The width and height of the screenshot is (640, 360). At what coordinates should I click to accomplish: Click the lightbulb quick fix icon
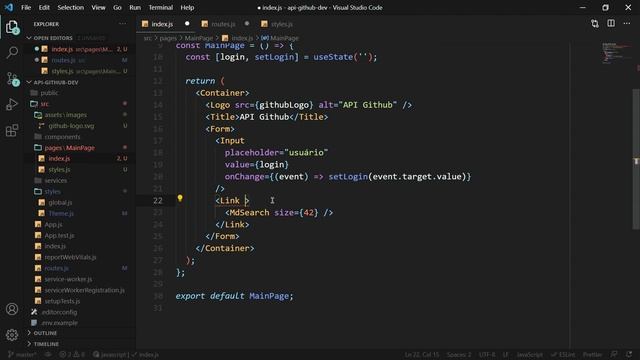point(180,198)
